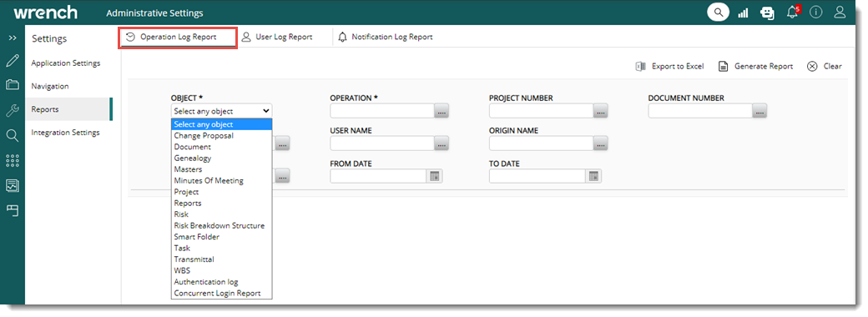Choose Smart Folder option

221,237
